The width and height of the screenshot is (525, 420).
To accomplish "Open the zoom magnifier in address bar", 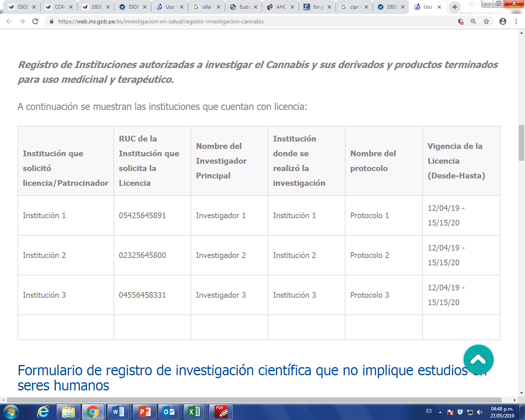I will (x=473, y=21).
